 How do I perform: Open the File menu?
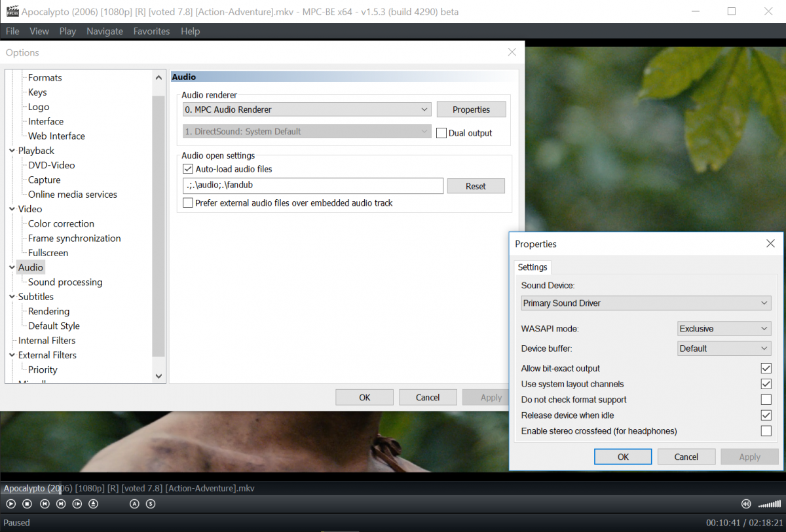tap(12, 31)
